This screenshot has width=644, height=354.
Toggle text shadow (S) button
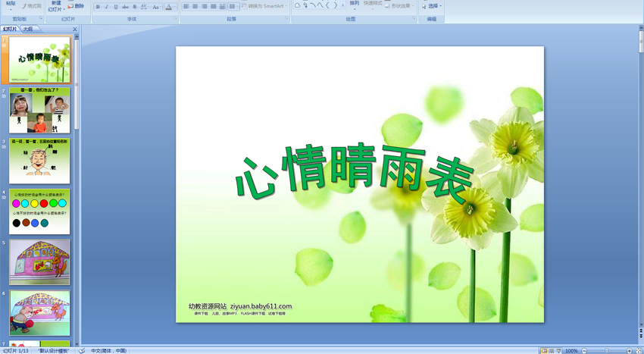click(x=135, y=7)
